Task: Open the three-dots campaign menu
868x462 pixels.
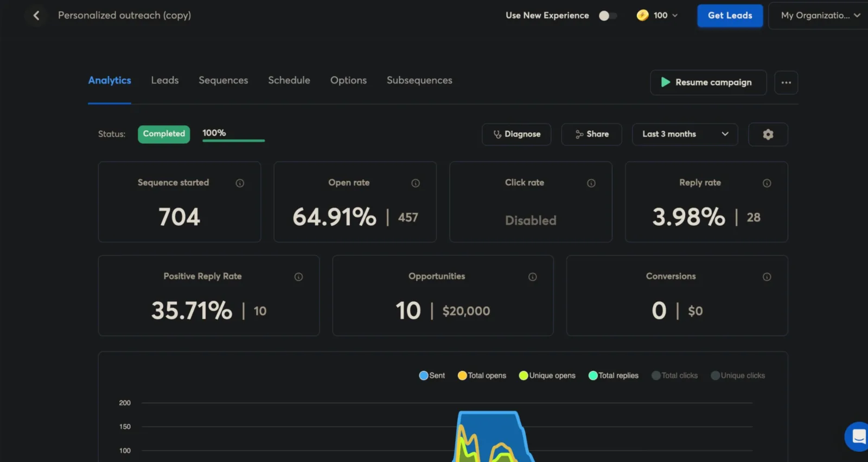Action: (x=786, y=83)
